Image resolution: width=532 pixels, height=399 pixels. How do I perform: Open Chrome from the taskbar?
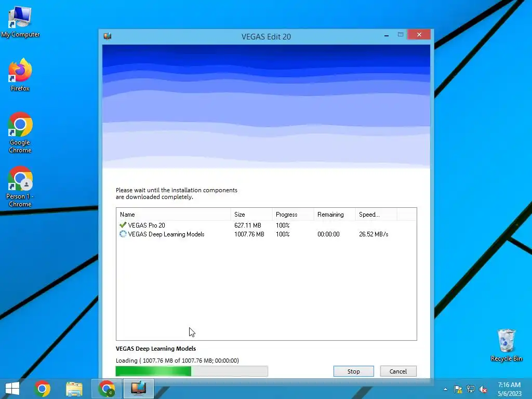click(x=42, y=389)
